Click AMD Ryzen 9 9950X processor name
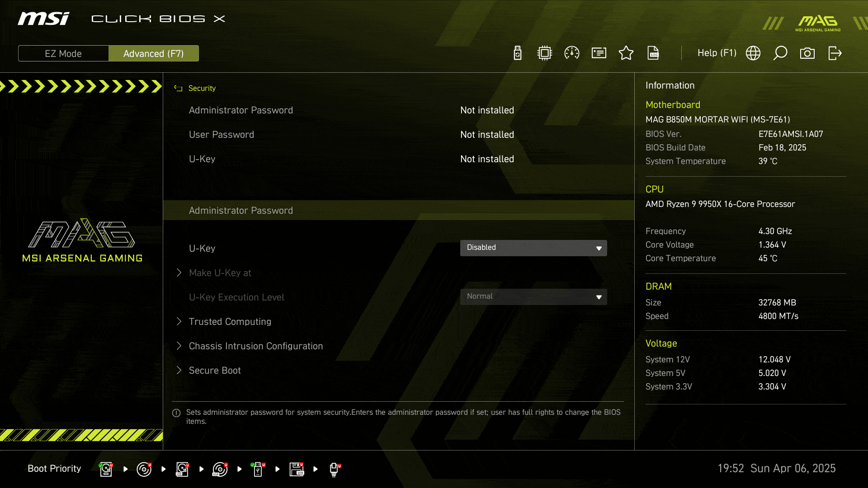Screen dimensions: 868x488 [x=720, y=204]
